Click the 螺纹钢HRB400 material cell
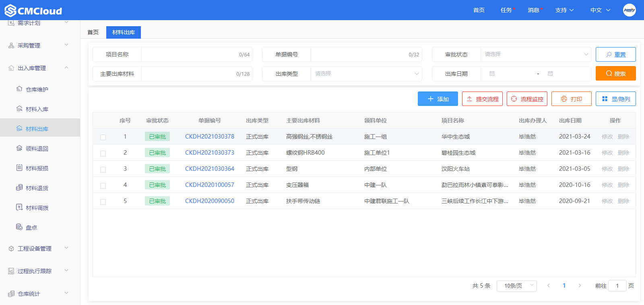 click(305, 153)
